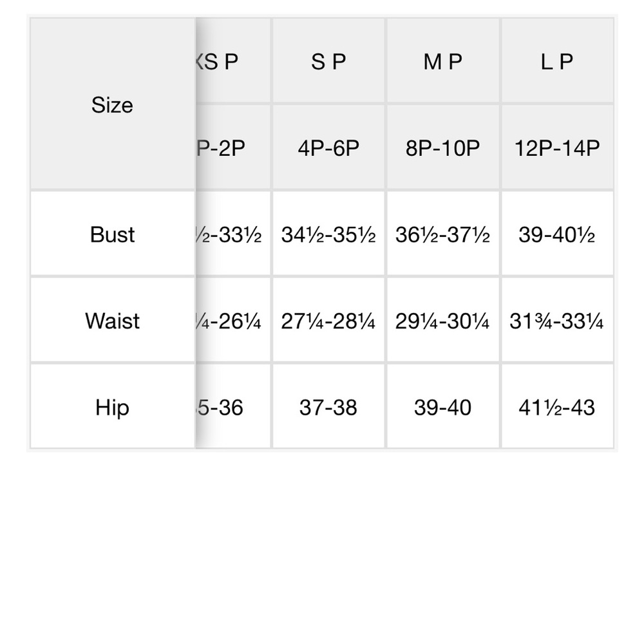
Task: Select the Size header cell
Action: pyautogui.click(x=112, y=104)
